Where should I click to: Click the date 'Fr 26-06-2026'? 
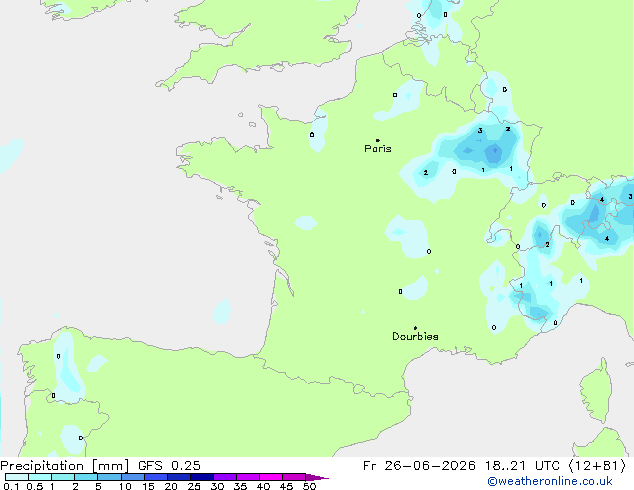[419, 466]
